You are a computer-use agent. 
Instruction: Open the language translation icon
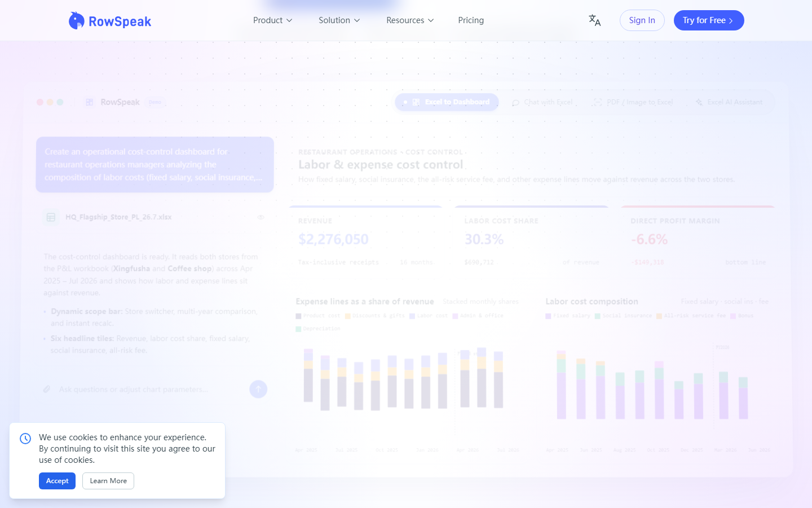point(594,20)
